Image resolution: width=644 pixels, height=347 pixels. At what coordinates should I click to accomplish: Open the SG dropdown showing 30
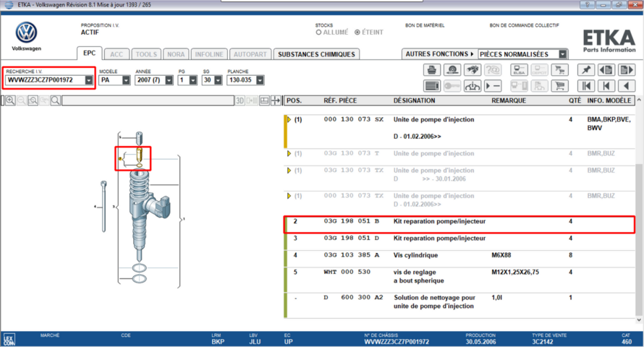tap(218, 80)
